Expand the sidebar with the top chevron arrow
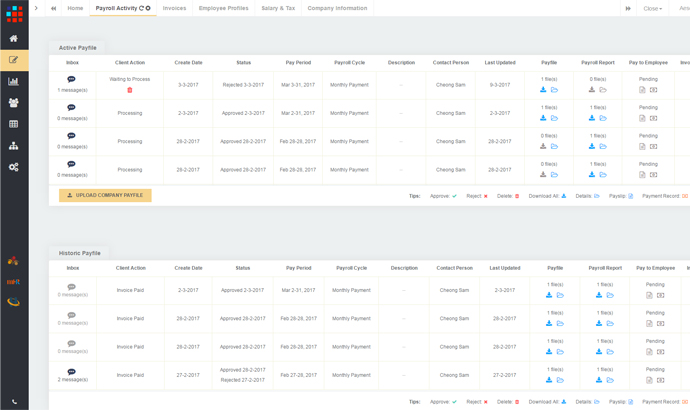Viewport: 690px width, 410px height. [36, 8]
